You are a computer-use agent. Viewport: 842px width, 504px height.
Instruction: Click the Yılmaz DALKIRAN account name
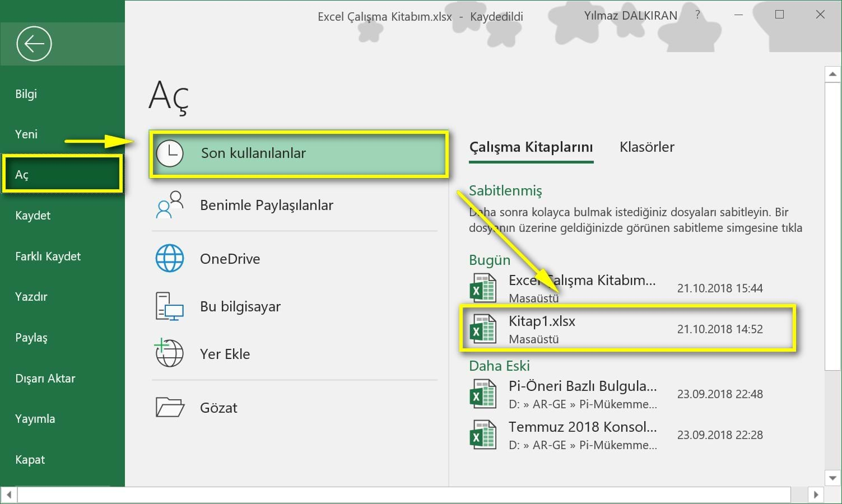pos(631,16)
